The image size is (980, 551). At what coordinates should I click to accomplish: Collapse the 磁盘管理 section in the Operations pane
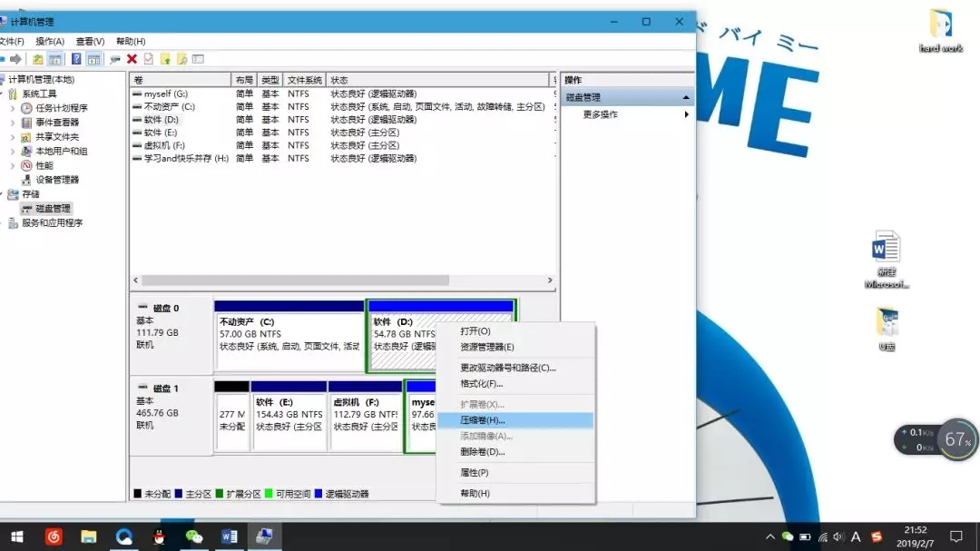tap(687, 96)
